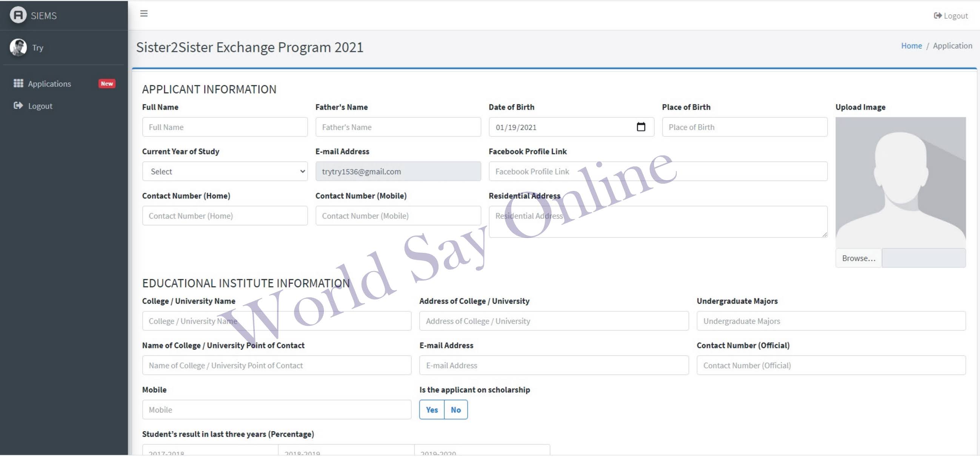
Task: Open the Current Year of Study dropdown
Action: (x=225, y=172)
